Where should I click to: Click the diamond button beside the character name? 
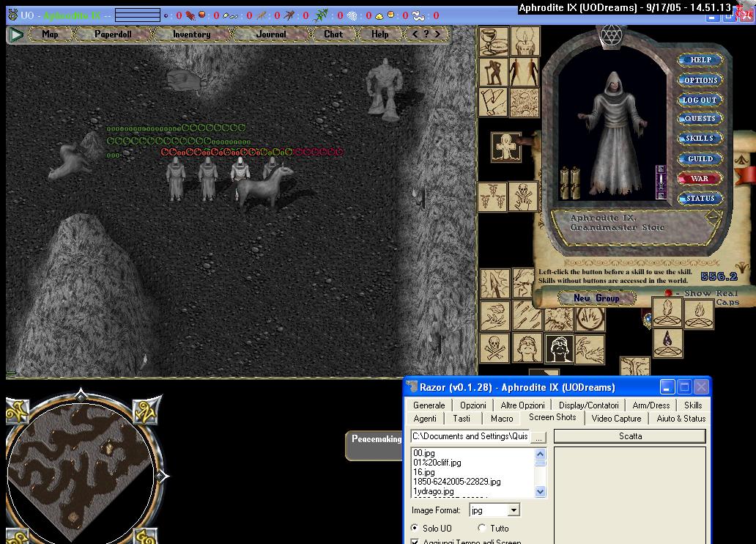713,217
